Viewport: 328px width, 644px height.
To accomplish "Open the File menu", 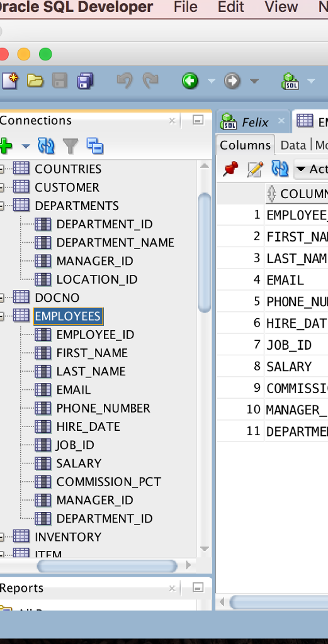I will [185, 6].
